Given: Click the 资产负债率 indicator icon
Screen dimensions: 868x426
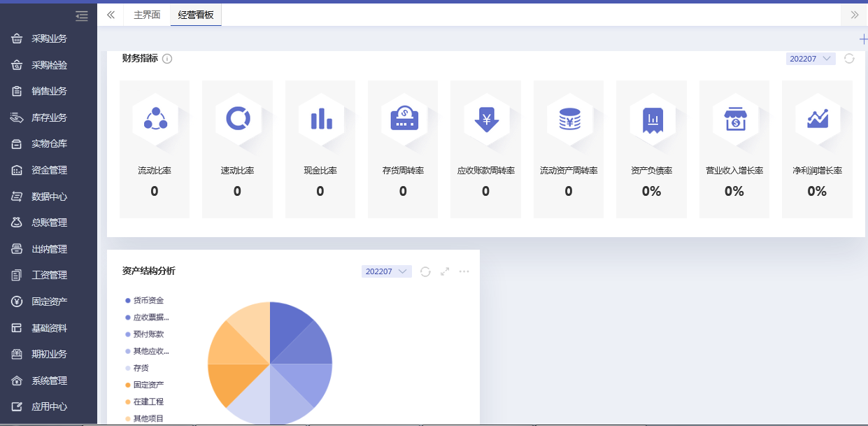Looking at the screenshot, I should point(651,119).
